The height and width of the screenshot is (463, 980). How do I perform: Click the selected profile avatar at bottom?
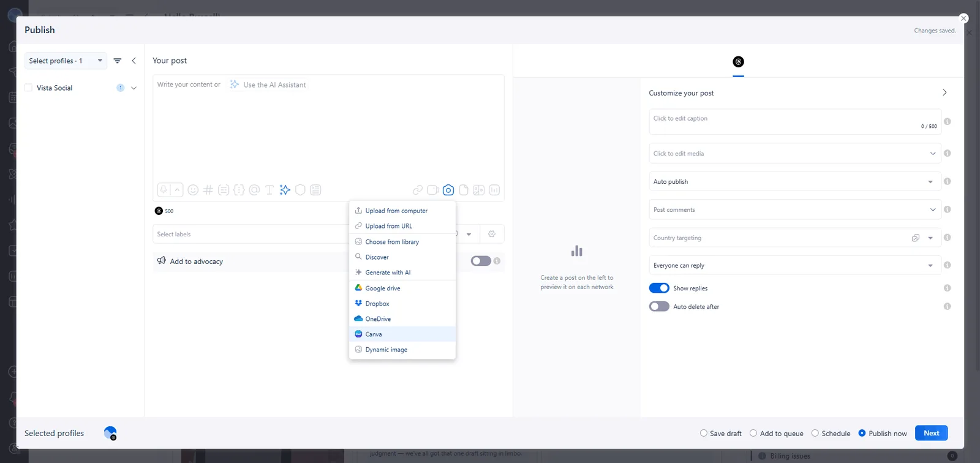click(x=110, y=433)
